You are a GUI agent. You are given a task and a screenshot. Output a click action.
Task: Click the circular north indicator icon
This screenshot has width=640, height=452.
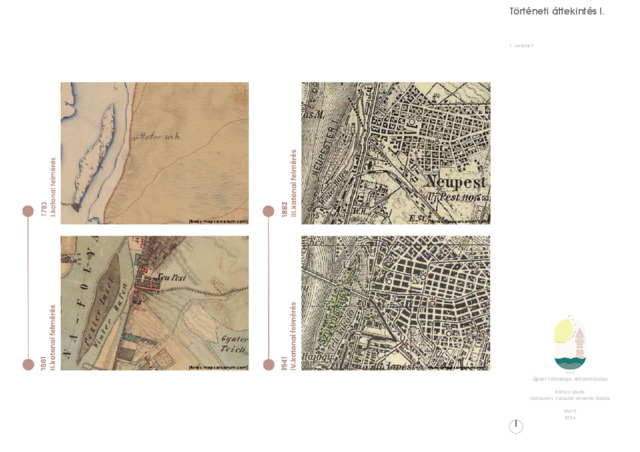coord(516,426)
